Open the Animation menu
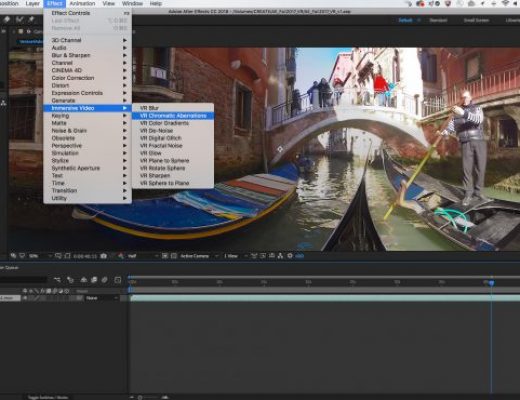Screen dimensions: 520x400 [x=82, y=3]
